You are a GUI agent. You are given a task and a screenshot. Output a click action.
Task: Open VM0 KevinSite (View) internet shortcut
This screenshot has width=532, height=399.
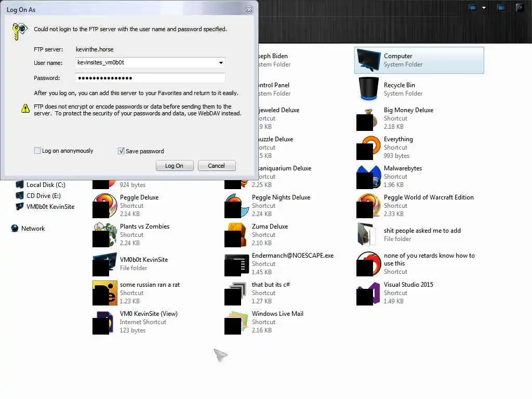click(103, 322)
